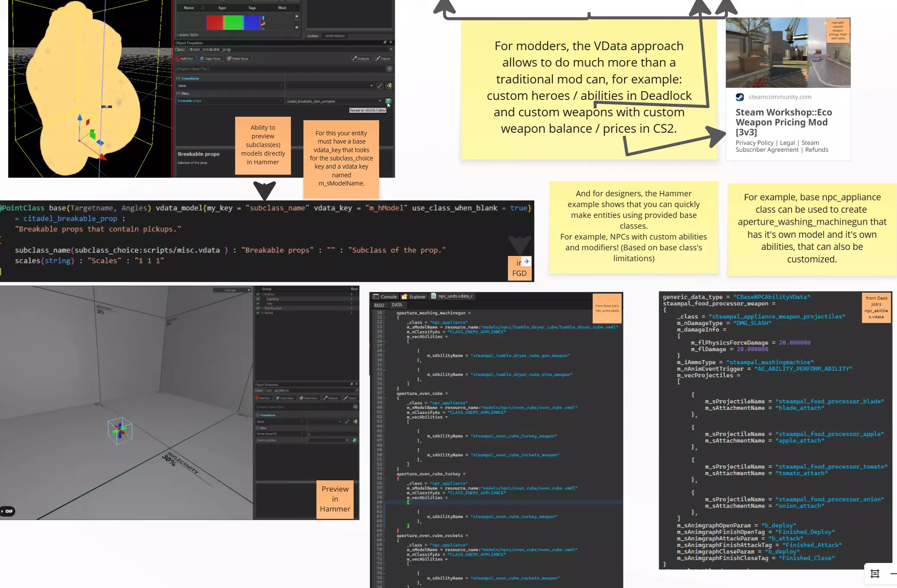Click pencil icon in citadel_breakable_prop Name row

click(380, 86)
